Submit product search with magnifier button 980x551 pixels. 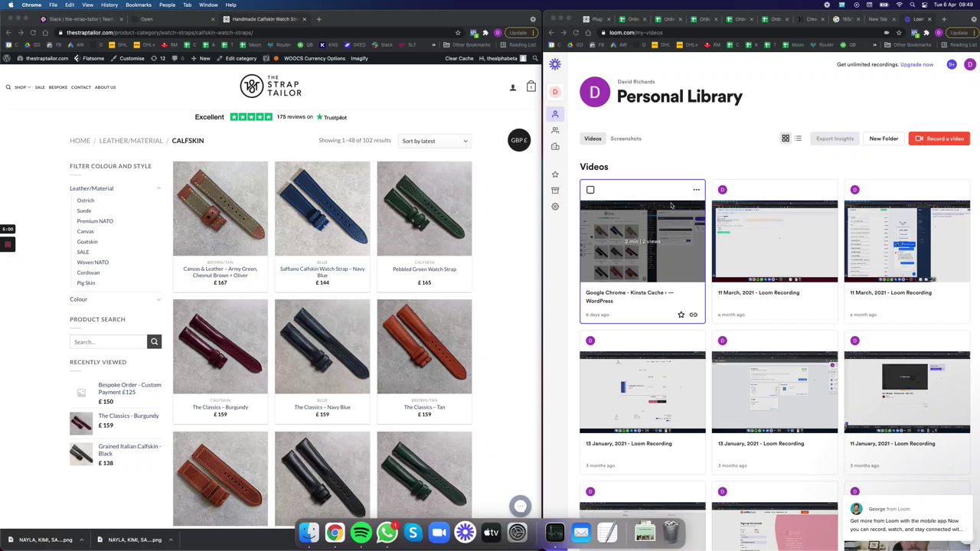point(154,341)
